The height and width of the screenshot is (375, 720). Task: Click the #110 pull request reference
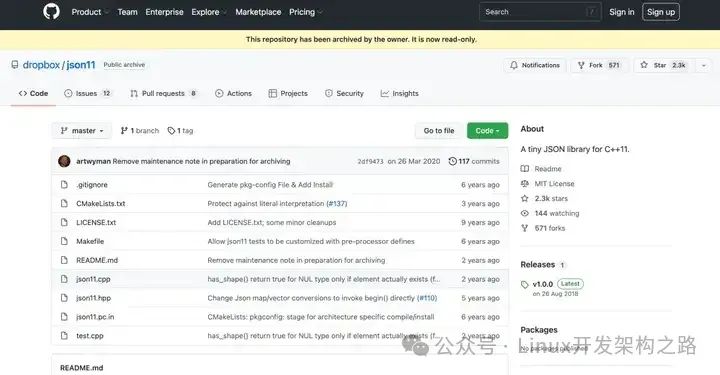click(x=427, y=298)
